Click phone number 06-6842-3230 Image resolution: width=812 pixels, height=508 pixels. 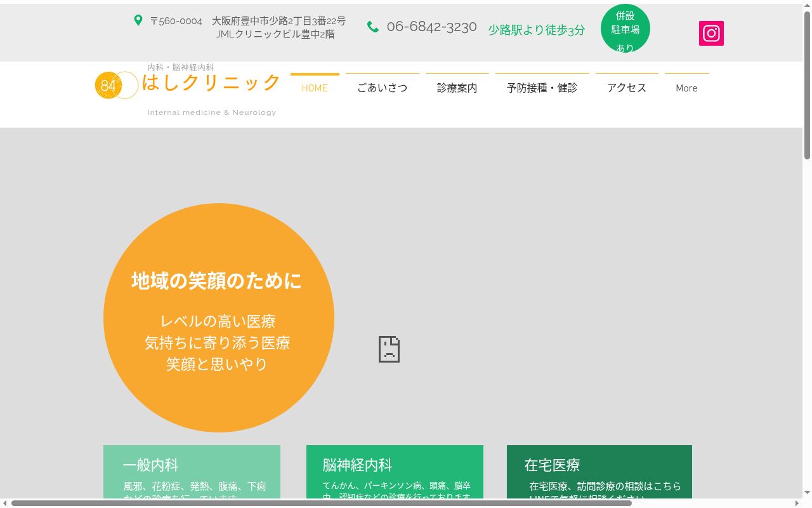point(431,27)
